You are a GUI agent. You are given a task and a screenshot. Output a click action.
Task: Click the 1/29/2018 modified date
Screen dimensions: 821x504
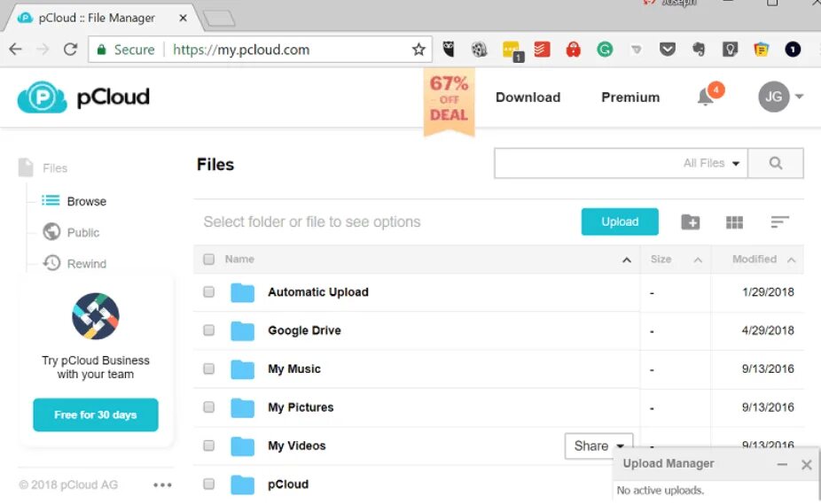(768, 292)
